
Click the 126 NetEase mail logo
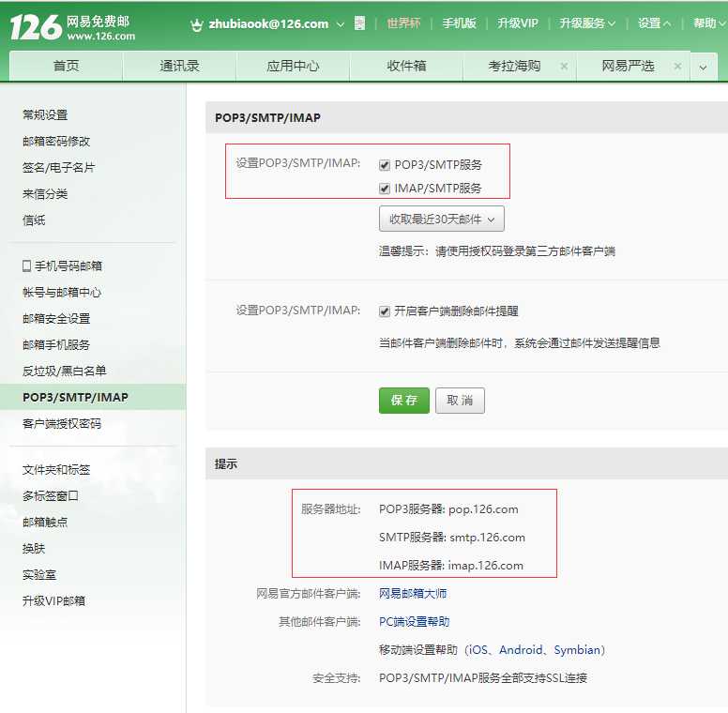pyautogui.click(x=72, y=27)
